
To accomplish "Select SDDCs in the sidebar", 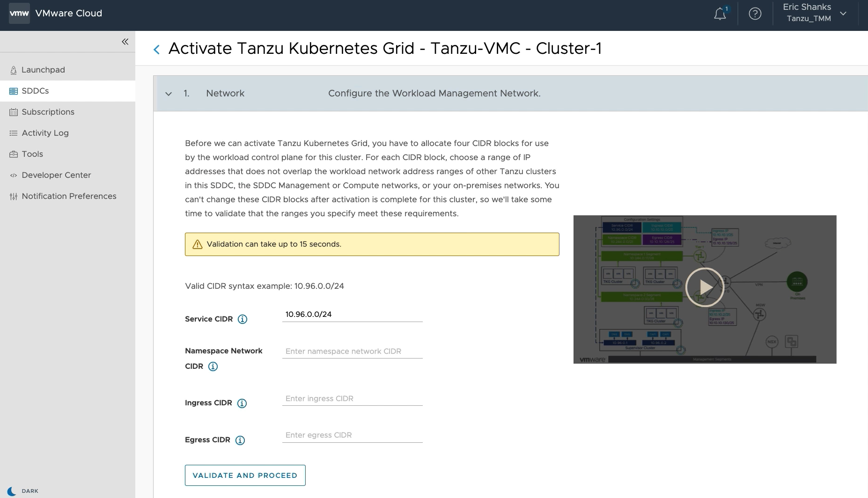I will [x=67, y=91].
